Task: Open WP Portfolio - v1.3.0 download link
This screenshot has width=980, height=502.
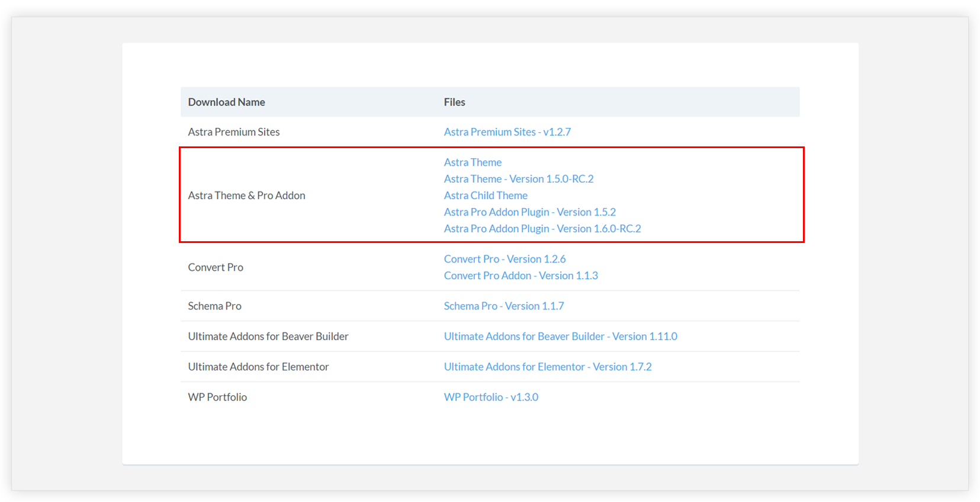Action: pos(491,397)
